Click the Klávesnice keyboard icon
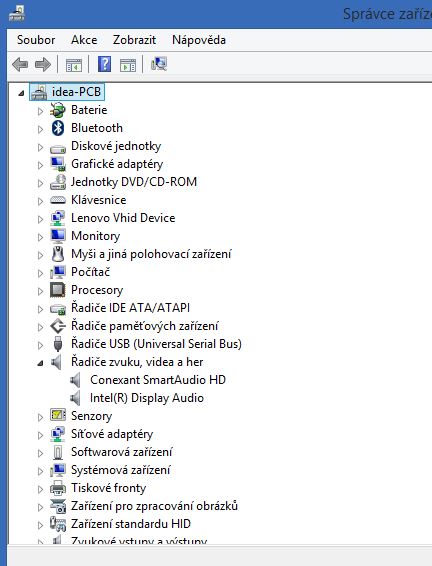Screen dimensions: 432x566 click(x=58, y=200)
